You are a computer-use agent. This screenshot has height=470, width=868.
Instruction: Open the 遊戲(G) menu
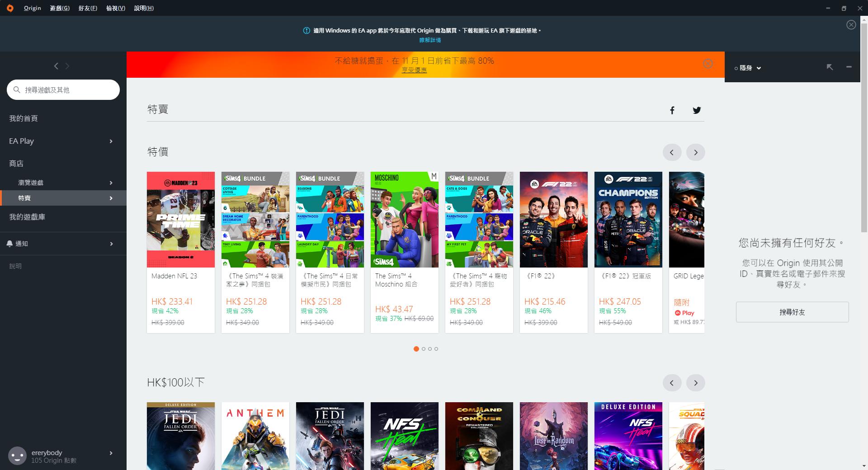coord(60,8)
